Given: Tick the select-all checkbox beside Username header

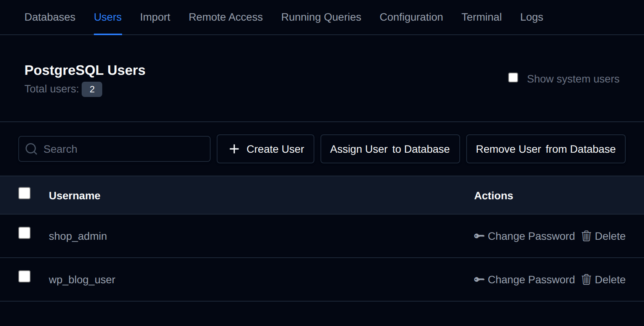Looking at the screenshot, I should click(x=24, y=193).
